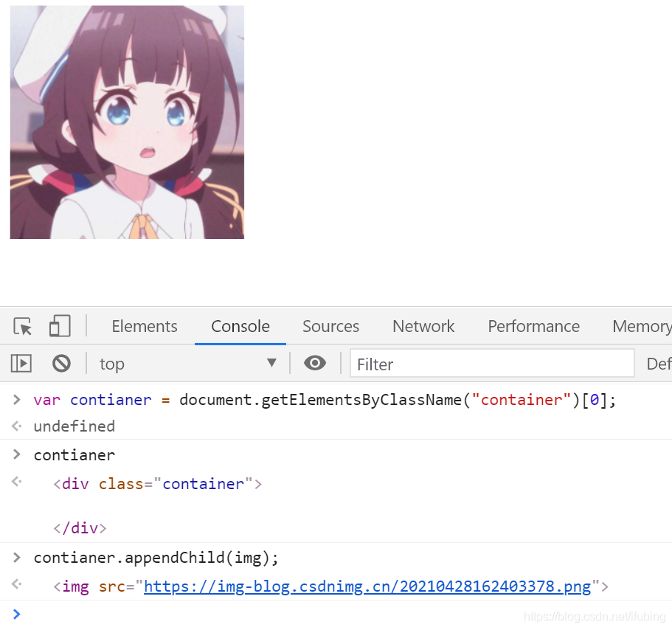Open the log levels dropdown at right of Filter
This screenshot has height=630, width=672.
658,364
